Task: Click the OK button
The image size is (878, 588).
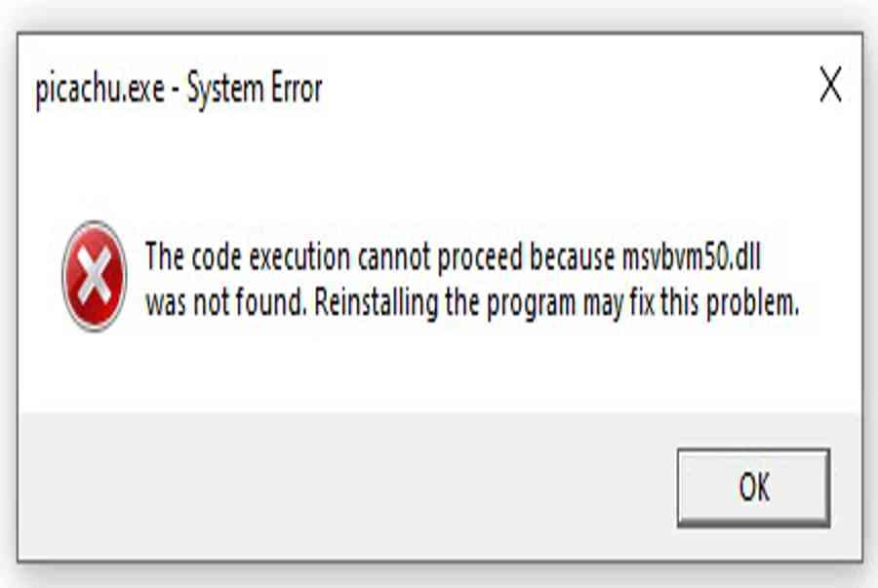Action: pos(753,488)
